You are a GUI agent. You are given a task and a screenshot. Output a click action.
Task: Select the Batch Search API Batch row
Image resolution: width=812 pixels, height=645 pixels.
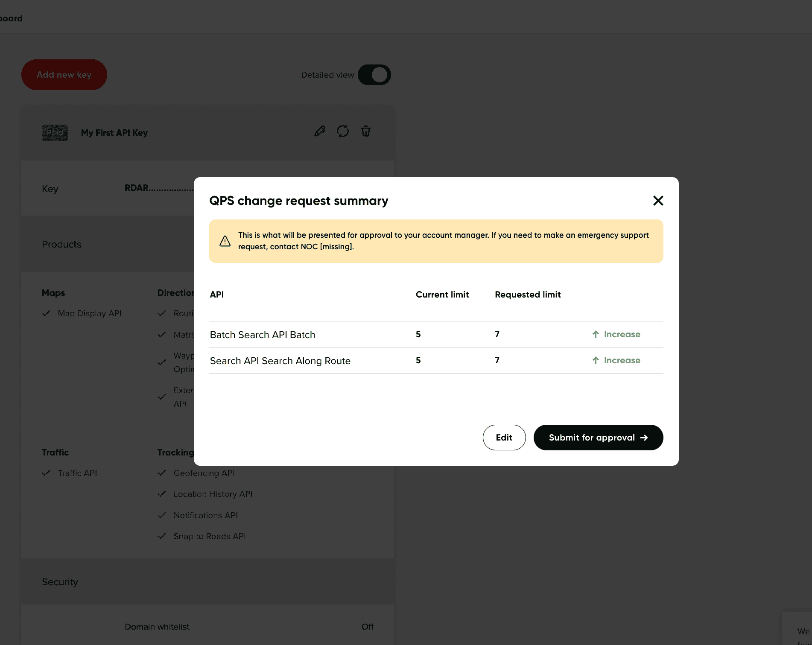pos(263,335)
